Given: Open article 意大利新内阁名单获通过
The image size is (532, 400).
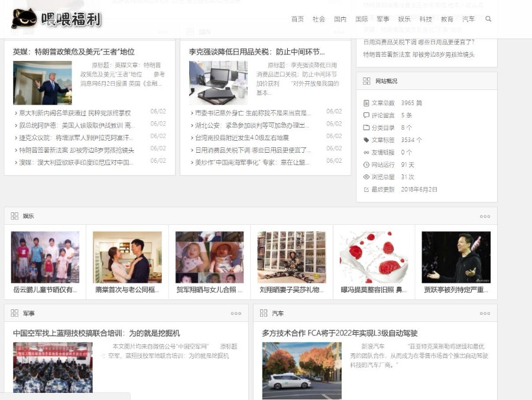Looking at the screenshot, I should tap(75, 113).
